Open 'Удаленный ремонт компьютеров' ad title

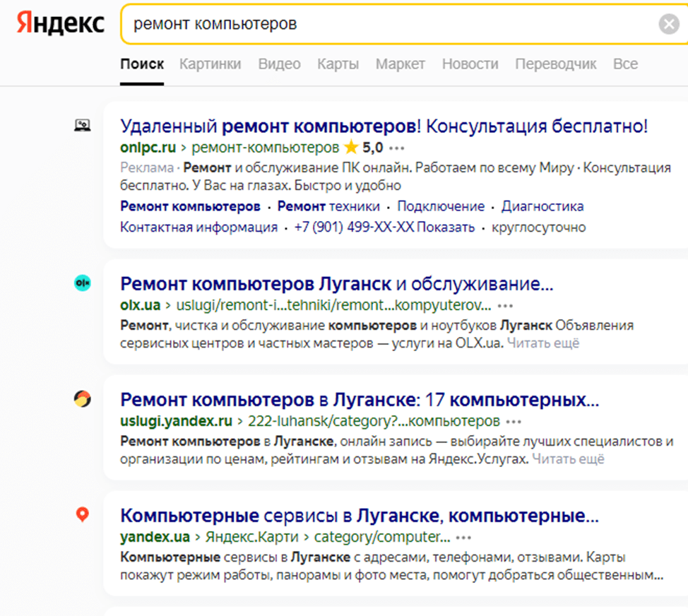384,126
